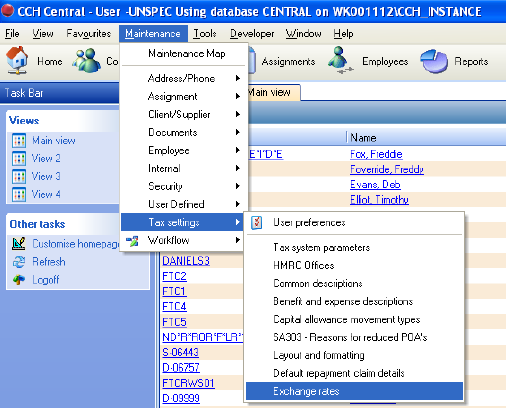Click the Name column header
506x410 pixels.
pyautogui.click(x=426, y=138)
